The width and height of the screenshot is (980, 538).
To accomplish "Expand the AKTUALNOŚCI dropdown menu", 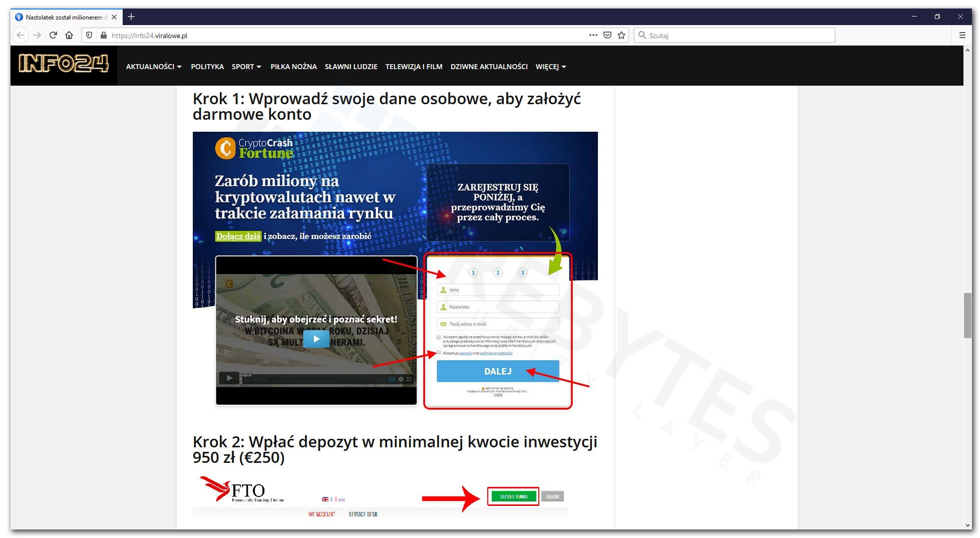I will click(154, 67).
